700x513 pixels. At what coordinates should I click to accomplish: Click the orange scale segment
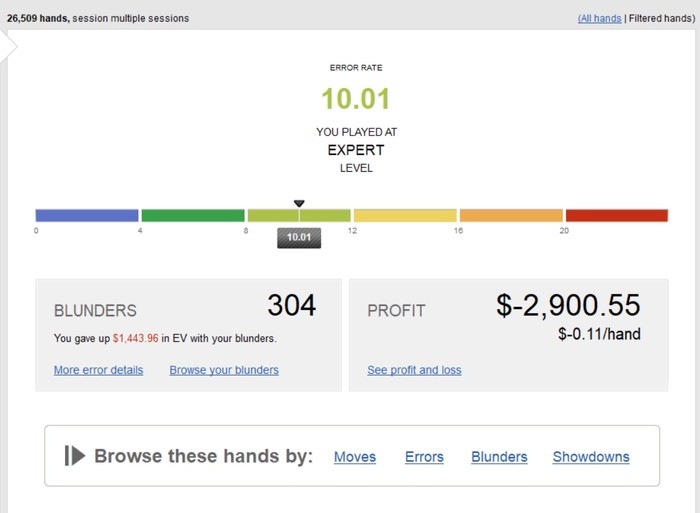[x=511, y=215]
